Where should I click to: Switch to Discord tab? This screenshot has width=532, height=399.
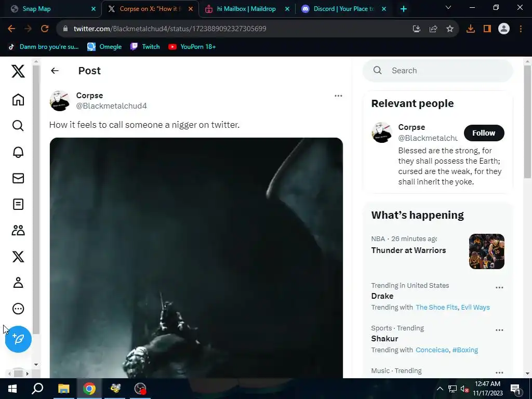click(x=343, y=9)
